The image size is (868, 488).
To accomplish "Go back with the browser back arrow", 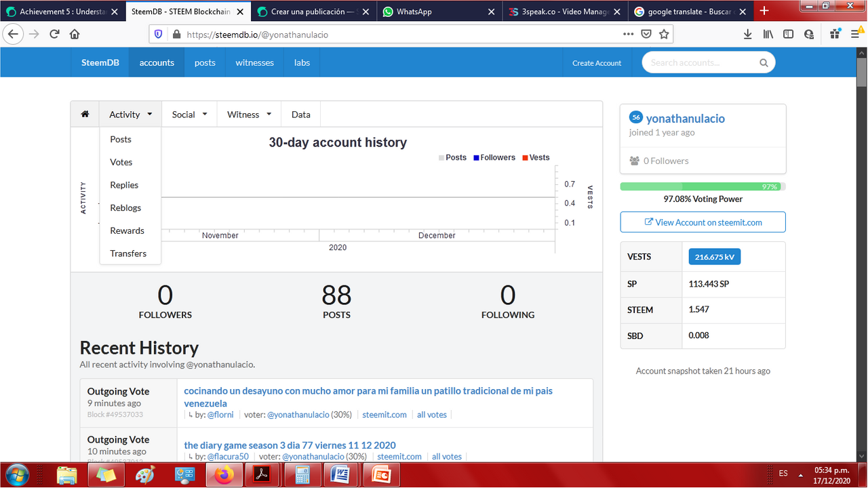I will click(x=13, y=34).
